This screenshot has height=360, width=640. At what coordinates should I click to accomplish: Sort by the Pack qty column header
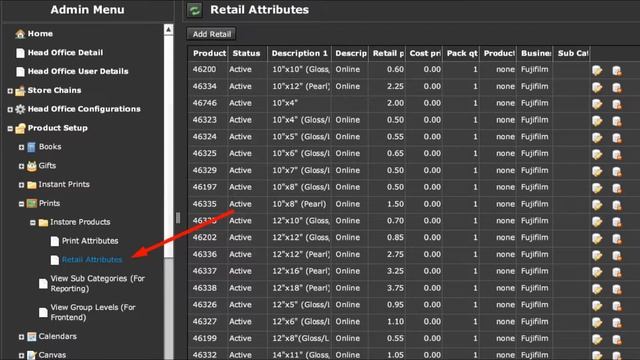[461, 53]
